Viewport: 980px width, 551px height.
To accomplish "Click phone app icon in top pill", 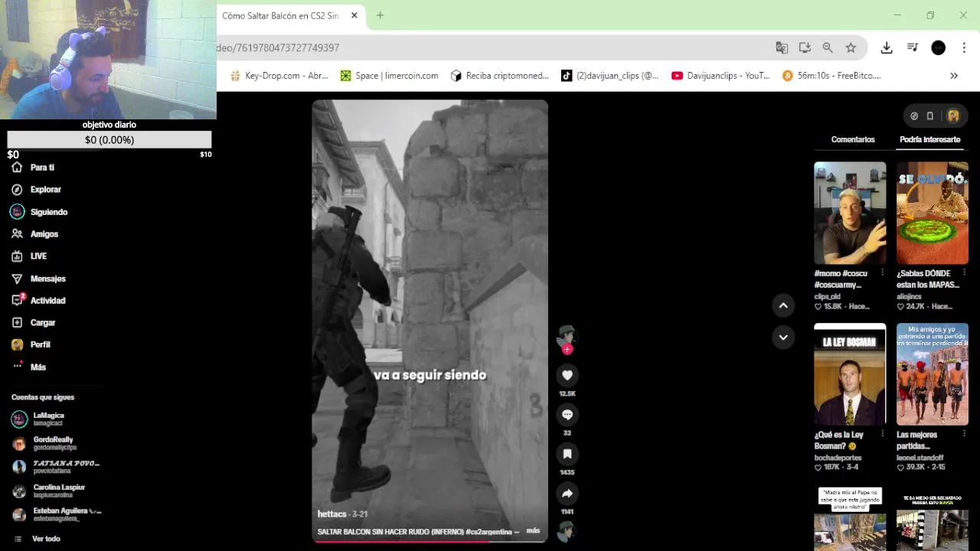I will pyautogui.click(x=930, y=116).
